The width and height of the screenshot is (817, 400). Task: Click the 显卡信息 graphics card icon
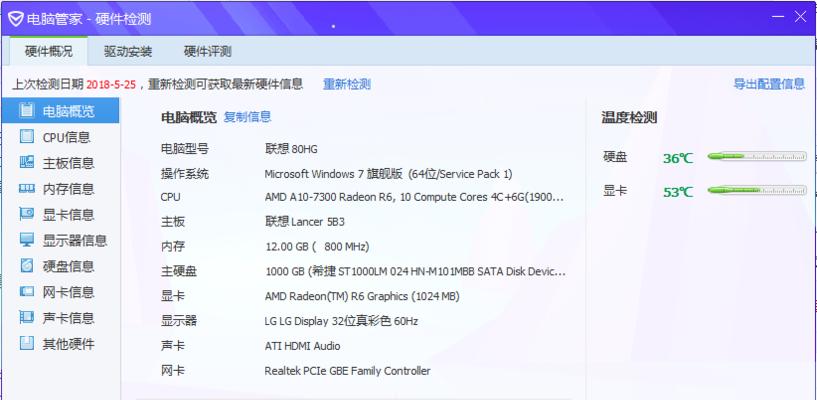pyautogui.click(x=27, y=214)
